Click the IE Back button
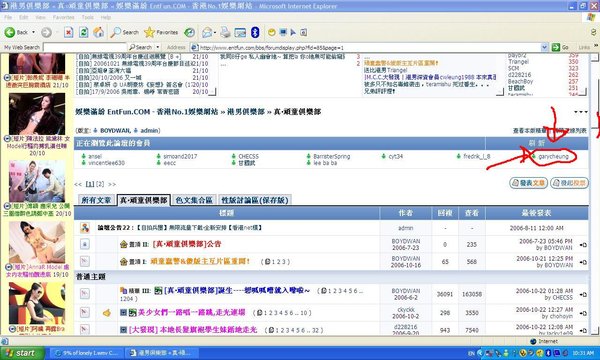Screen dimensions: 600x360 pyautogui.click(x=16, y=33)
